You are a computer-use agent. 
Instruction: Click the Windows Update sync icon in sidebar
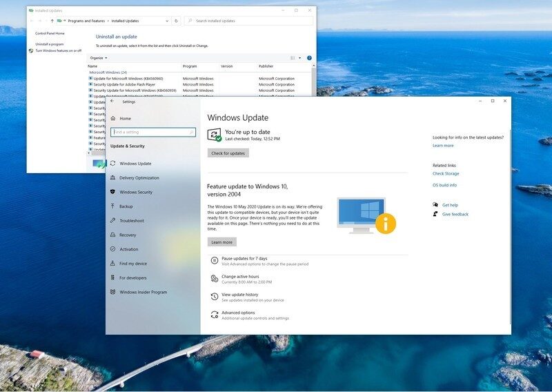tap(112, 163)
